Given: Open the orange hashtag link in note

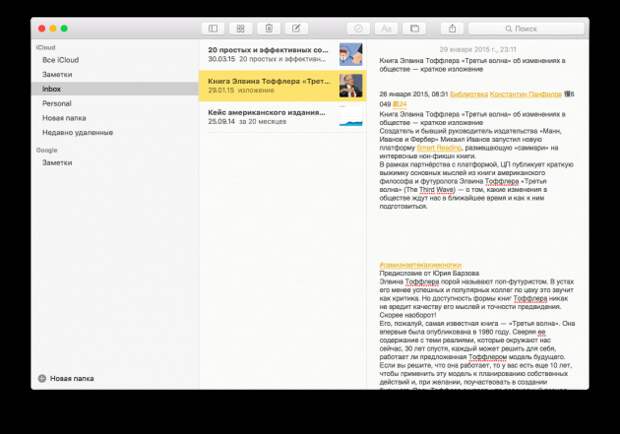Looking at the screenshot, I should (420, 265).
